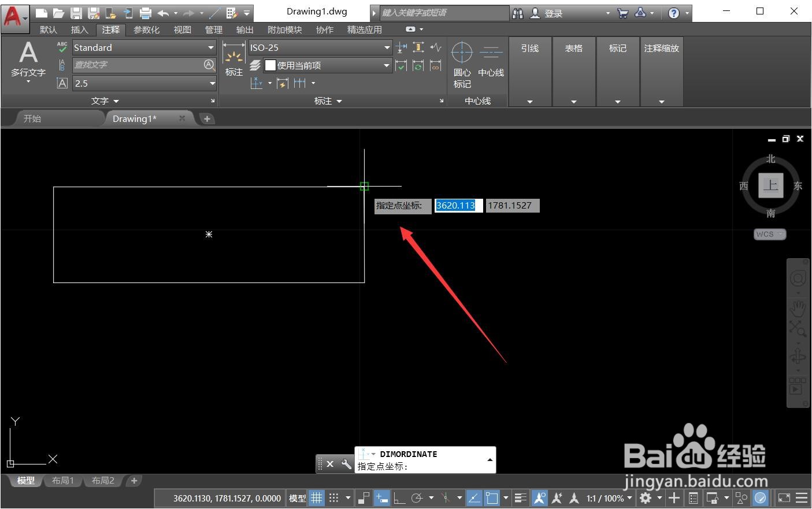Click the spell check ABC icon
812x509 pixels.
click(x=62, y=47)
